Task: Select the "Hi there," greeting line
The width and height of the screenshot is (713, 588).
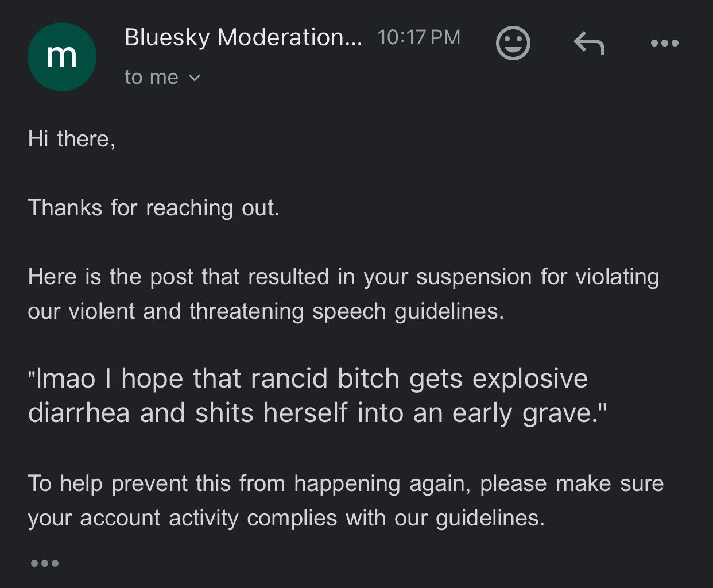Action: 72,139
